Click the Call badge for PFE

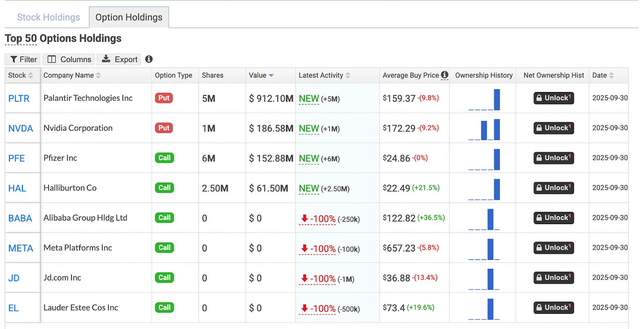pyautogui.click(x=165, y=157)
